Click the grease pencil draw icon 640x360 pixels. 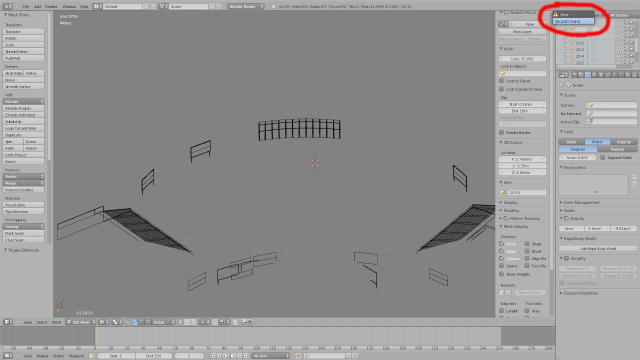coord(503,24)
